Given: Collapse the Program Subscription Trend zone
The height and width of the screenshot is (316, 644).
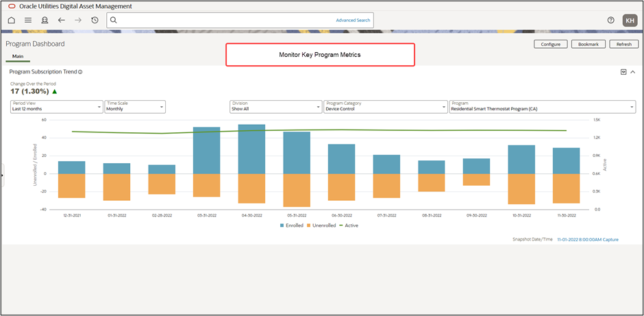Looking at the screenshot, I should (633, 71).
